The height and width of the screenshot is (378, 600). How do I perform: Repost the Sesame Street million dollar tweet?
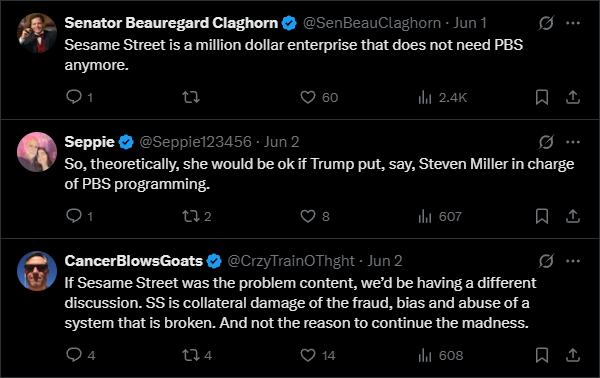pyautogui.click(x=191, y=97)
